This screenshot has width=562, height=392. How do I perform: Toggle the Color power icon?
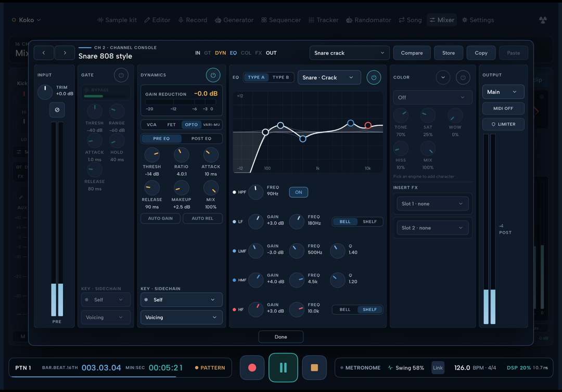463,77
